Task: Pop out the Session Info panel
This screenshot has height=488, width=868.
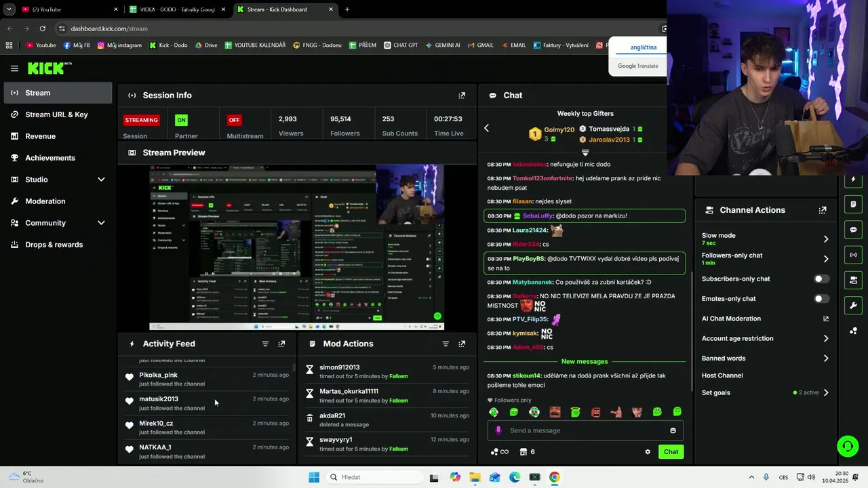Action: pyautogui.click(x=462, y=96)
